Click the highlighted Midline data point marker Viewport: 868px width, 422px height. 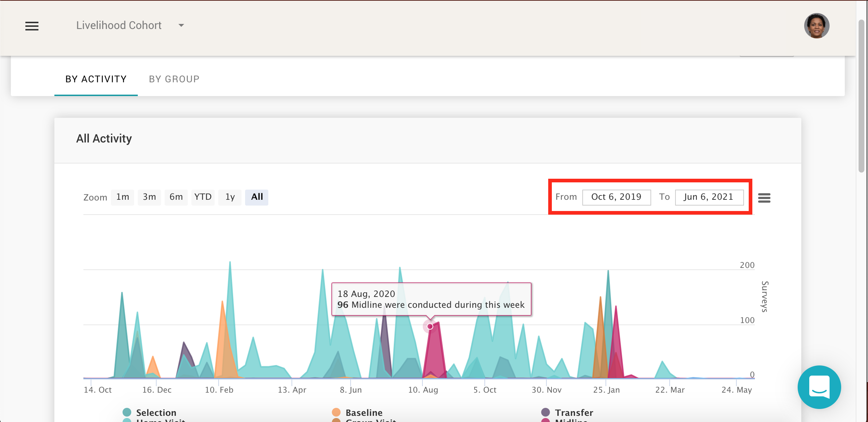pyautogui.click(x=430, y=326)
